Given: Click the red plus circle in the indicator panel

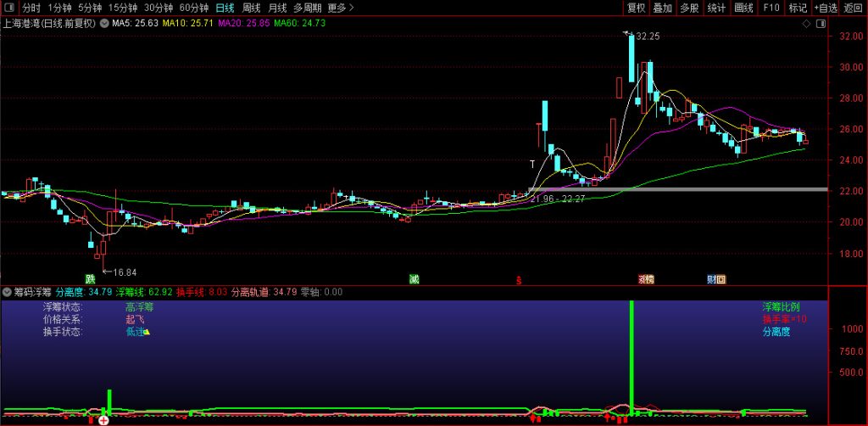Looking at the screenshot, I should 103,420.
